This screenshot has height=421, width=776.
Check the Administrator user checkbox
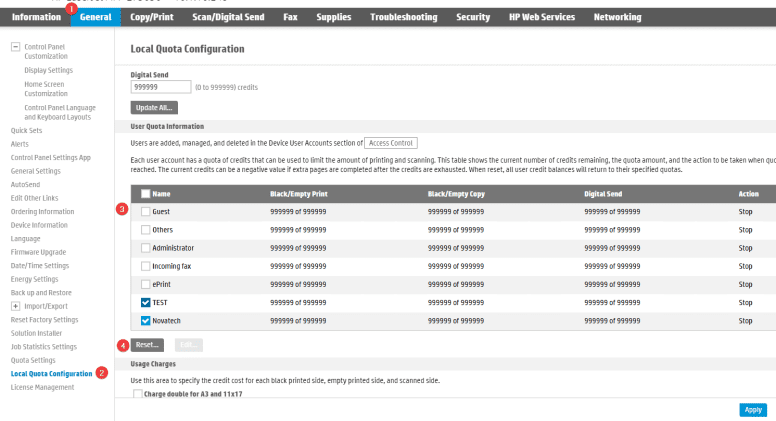(146, 247)
